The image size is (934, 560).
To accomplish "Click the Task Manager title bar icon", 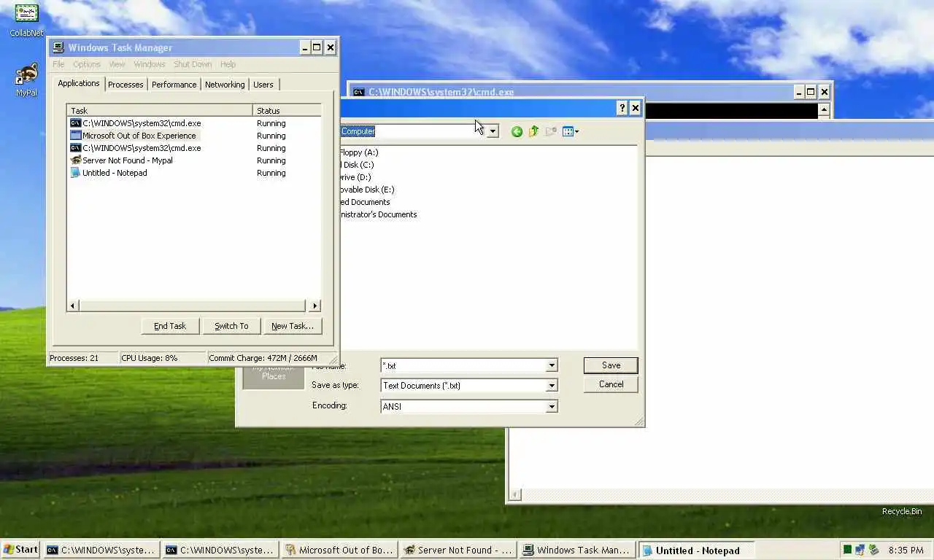I will pyautogui.click(x=58, y=47).
